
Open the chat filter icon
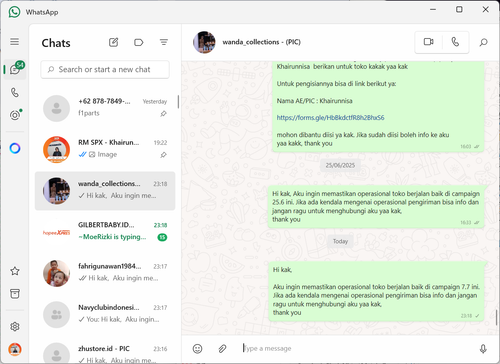[x=164, y=42]
